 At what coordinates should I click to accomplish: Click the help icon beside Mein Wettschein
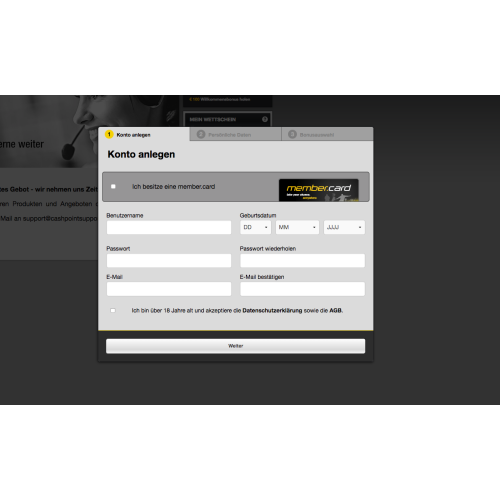point(265,119)
